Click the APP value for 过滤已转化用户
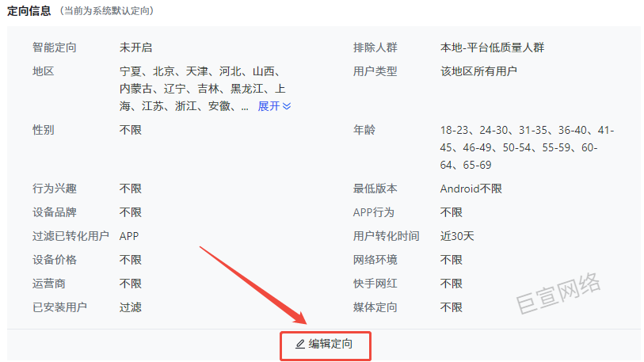The image size is (644, 362). pos(129,236)
